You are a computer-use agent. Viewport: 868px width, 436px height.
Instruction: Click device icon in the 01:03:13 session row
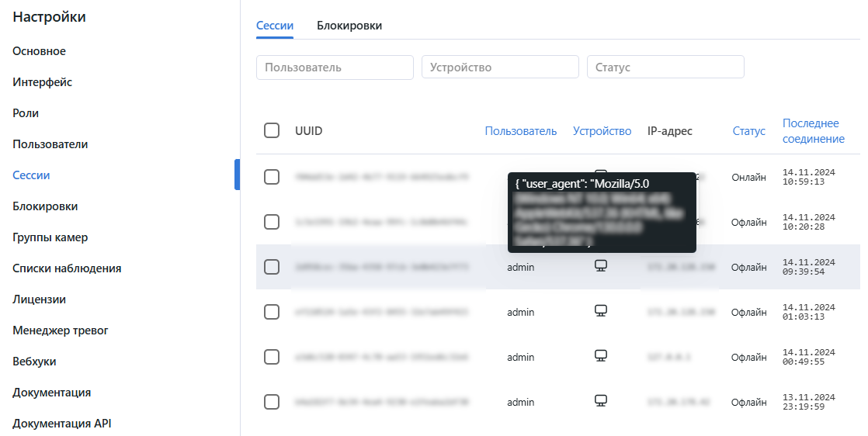pyautogui.click(x=600, y=311)
